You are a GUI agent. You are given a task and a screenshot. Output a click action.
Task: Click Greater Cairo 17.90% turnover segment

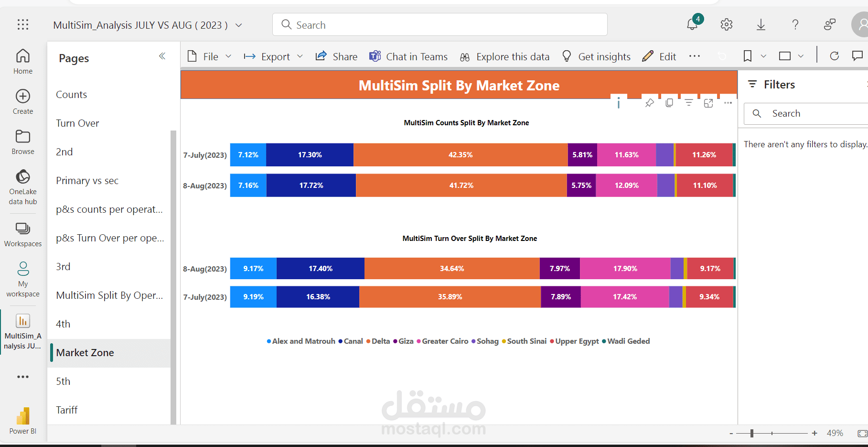tap(625, 269)
